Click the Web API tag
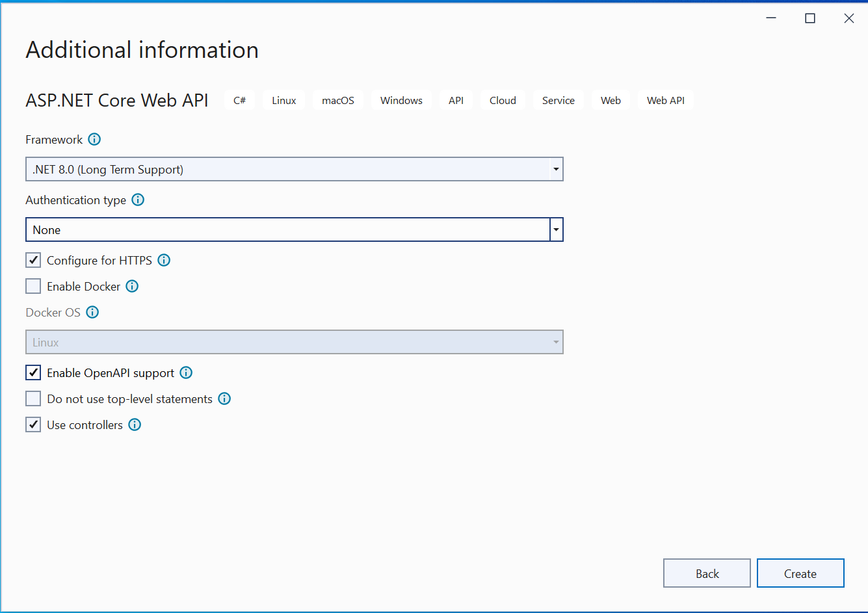Screen dimensions: 868x613 click(x=666, y=100)
